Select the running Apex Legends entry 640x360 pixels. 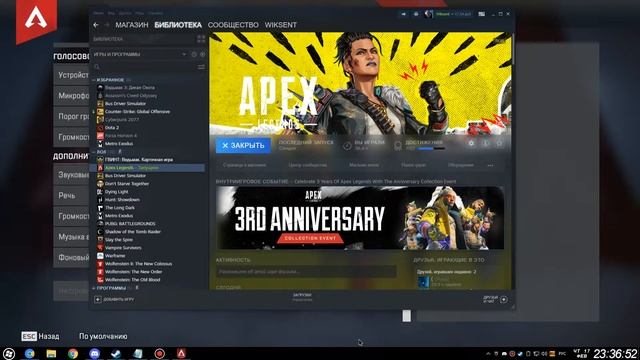147,168
